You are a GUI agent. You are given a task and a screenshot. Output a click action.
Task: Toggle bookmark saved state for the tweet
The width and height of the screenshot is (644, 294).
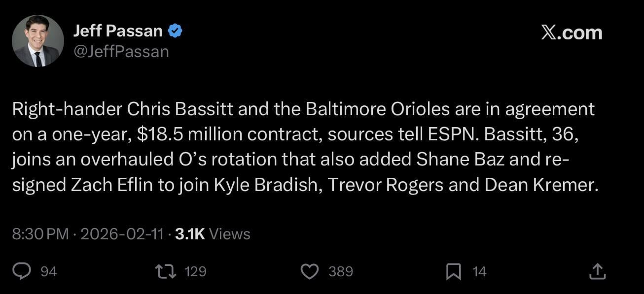[455, 270]
